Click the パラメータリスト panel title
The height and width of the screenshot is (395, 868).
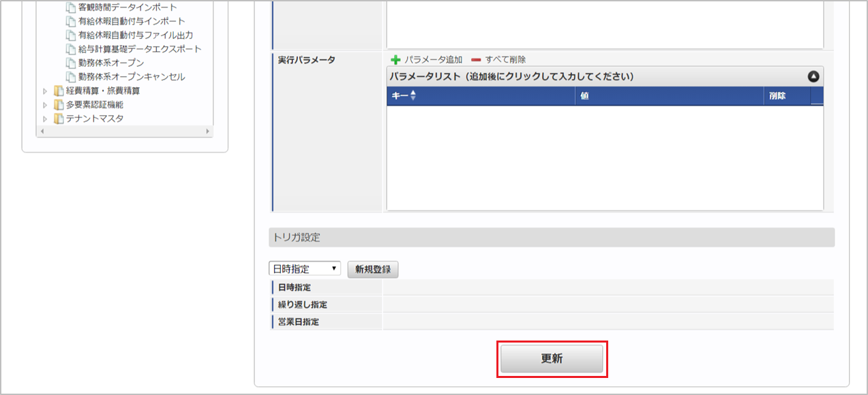(512, 76)
